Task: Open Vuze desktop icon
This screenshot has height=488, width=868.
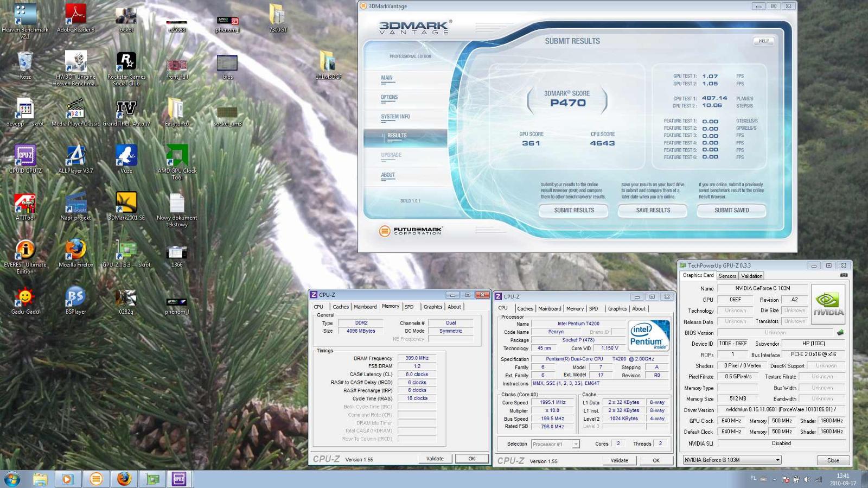Action: [126, 159]
